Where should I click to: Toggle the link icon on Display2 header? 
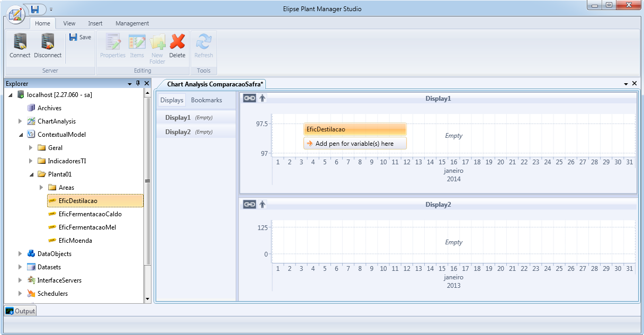[249, 204]
